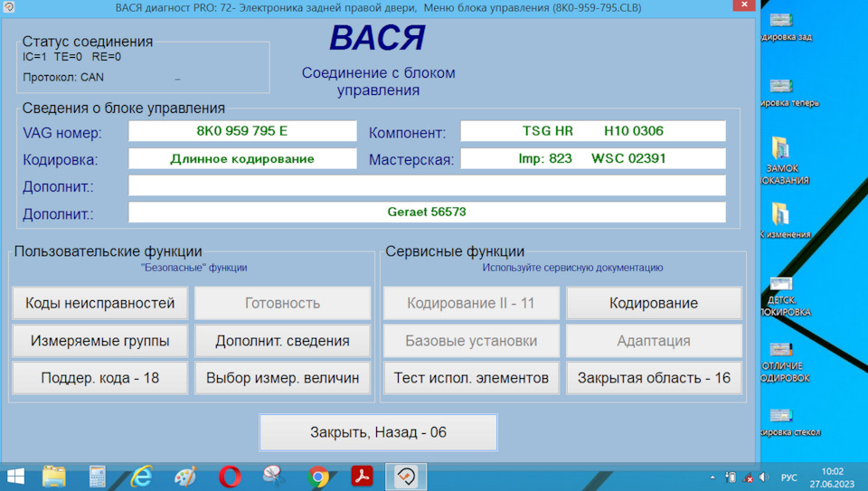The height and width of the screenshot is (491, 868).
Task: Click the Компонент field TSG HR H10 0306
Action: [x=593, y=131]
